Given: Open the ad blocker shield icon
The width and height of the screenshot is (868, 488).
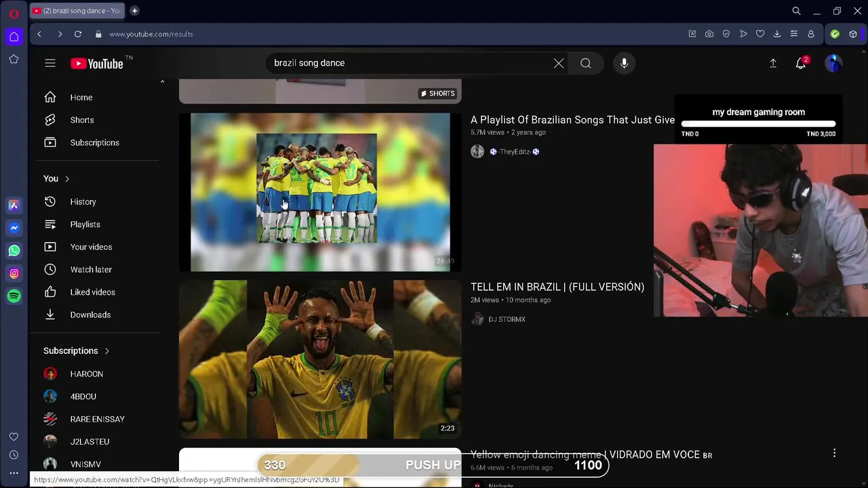Looking at the screenshot, I should (726, 34).
